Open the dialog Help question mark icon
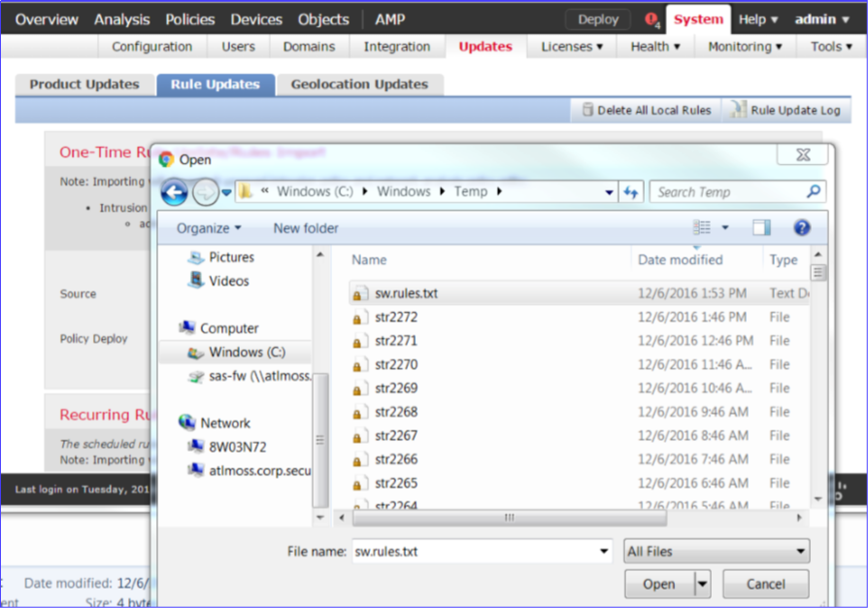868x608 pixels. [802, 227]
